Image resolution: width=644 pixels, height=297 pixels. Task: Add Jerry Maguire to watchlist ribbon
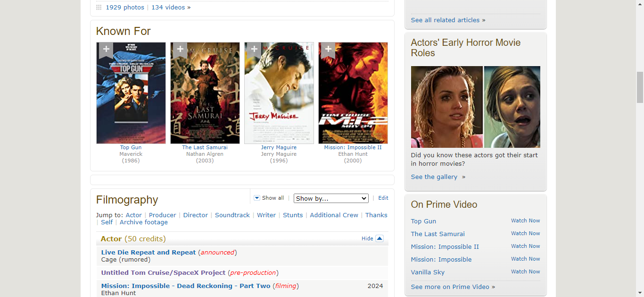pos(254,50)
